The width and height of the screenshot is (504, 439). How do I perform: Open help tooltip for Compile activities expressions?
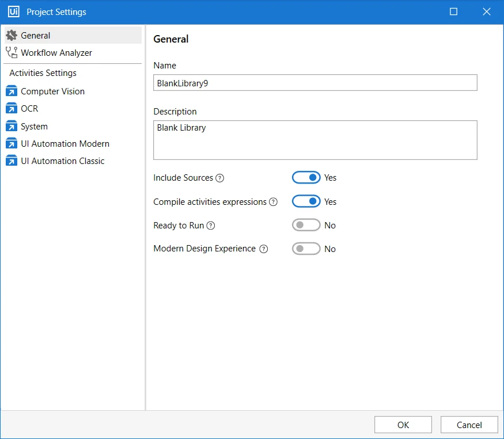(273, 202)
